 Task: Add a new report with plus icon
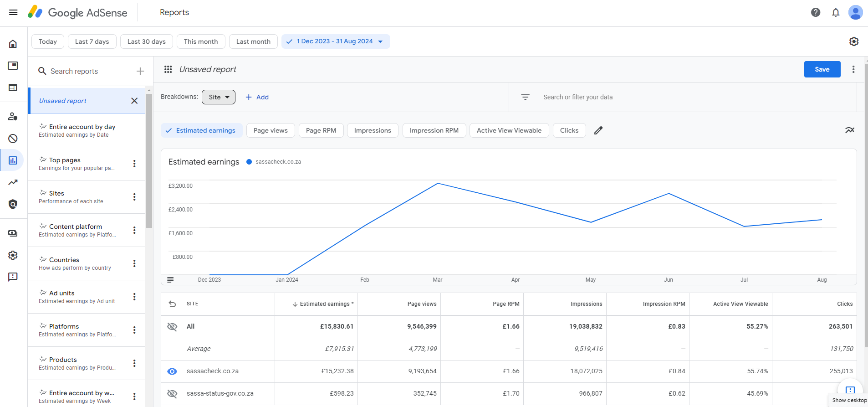click(x=140, y=71)
